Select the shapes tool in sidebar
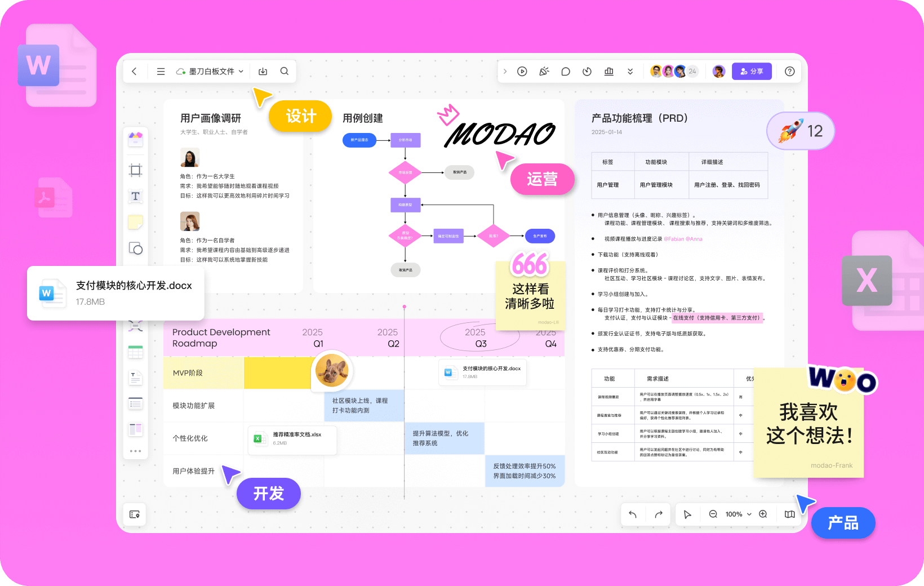Image resolution: width=924 pixels, height=586 pixels. [x=135, y=248]
